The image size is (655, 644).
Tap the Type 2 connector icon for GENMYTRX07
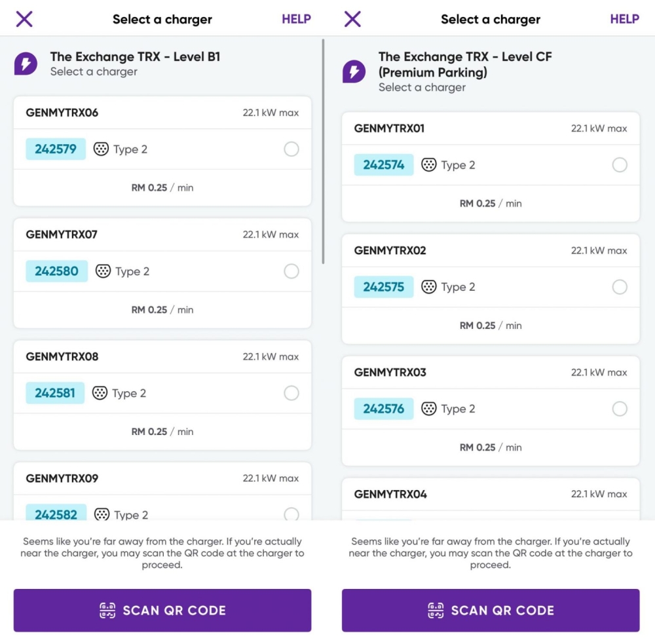(x=103, y=271)
